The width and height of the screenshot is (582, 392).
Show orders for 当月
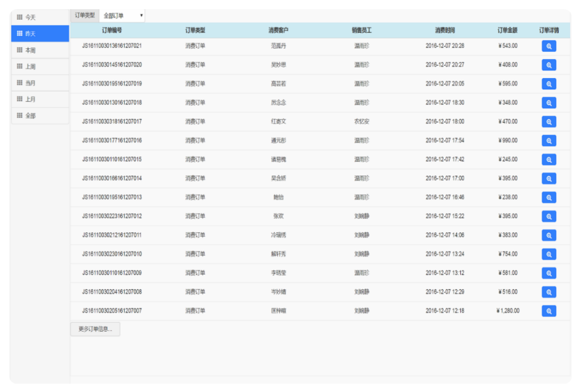pos(40,83)
